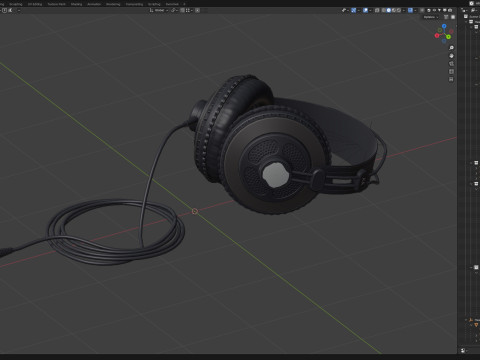The height and width of the screenshot is (360, 480).
Task: Open the snapping options dropdown
Action: (189, 10)
